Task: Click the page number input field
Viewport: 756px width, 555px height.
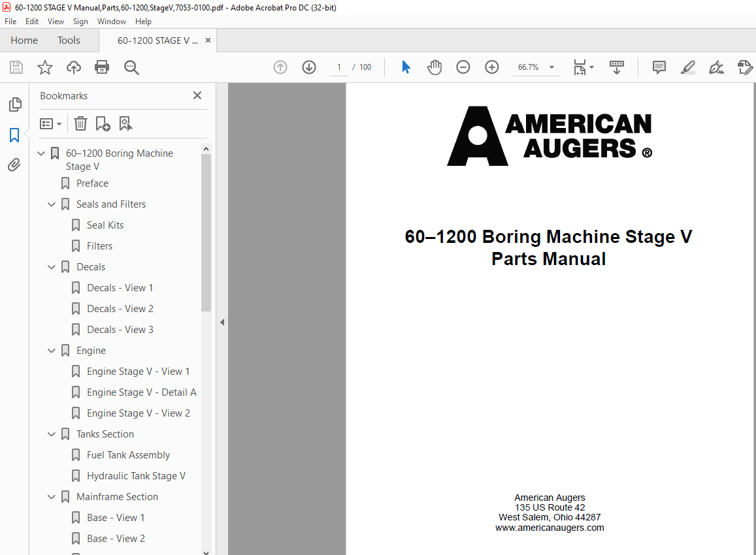Action: pyautogui.click(x=339, y=67)
